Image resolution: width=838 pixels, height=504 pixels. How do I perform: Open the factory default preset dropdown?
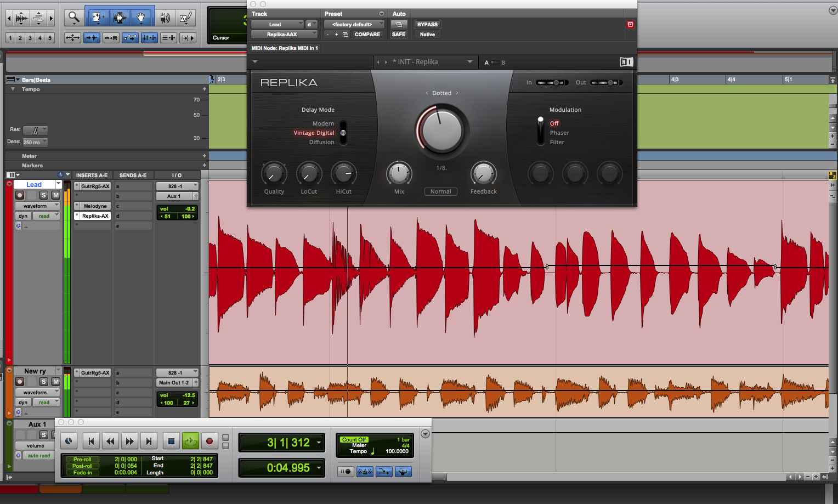coord(354,25)
